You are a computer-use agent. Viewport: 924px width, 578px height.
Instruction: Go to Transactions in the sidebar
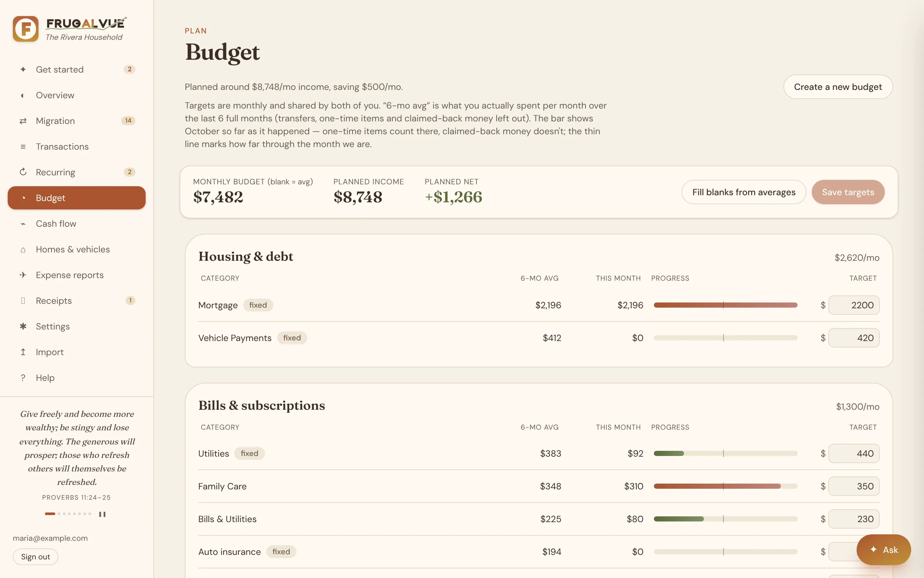(76, 146)
